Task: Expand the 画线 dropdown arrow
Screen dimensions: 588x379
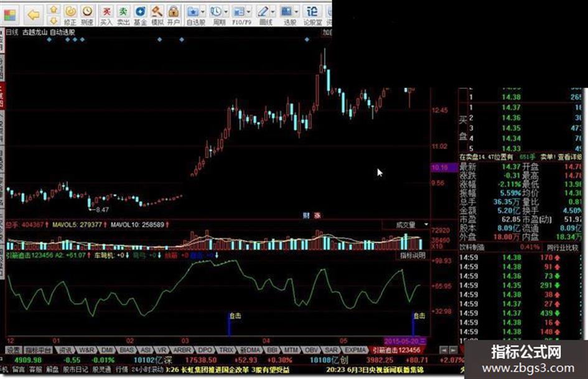Action: point(273,12)
